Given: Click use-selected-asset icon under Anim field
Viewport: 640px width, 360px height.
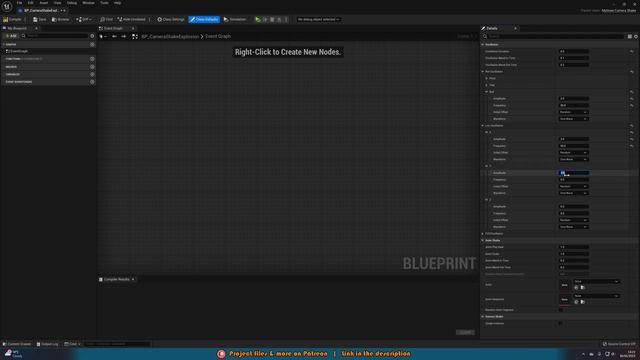Looking at the screenshot, I should click(576, 287).
